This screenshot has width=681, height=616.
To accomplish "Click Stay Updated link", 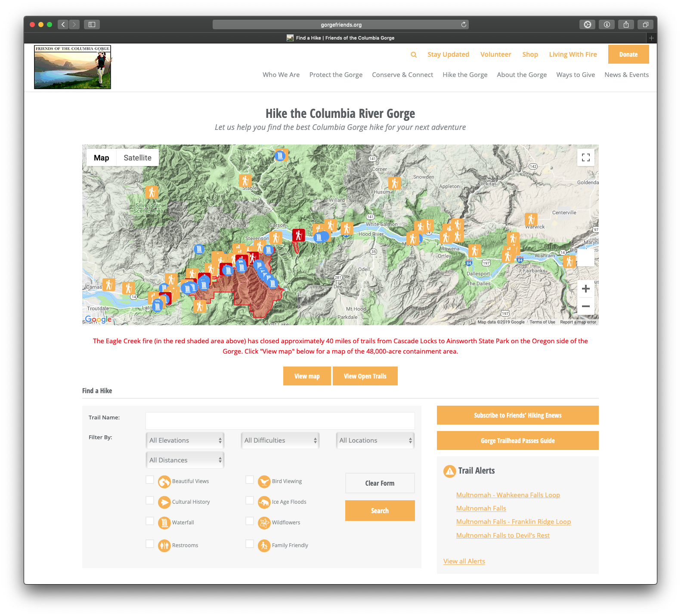I will [x=448, y=55].
